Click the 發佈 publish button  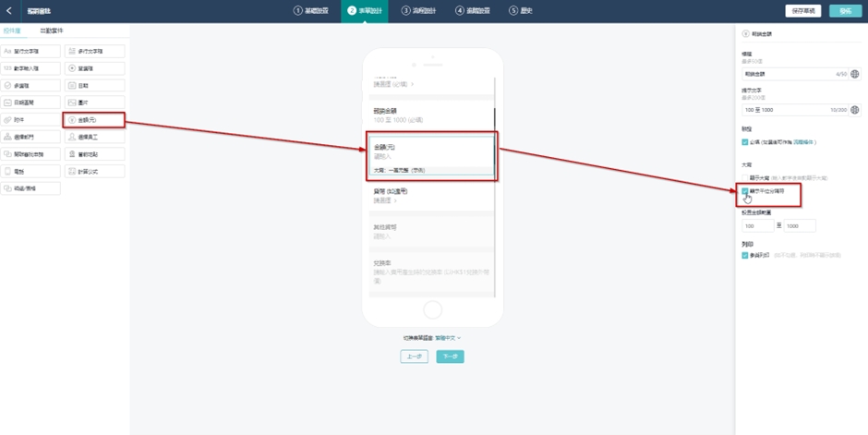(843, 11)
